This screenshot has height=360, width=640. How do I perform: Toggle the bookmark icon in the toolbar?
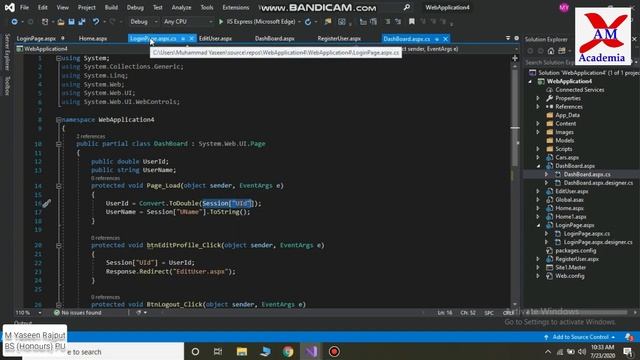point(412,22)
